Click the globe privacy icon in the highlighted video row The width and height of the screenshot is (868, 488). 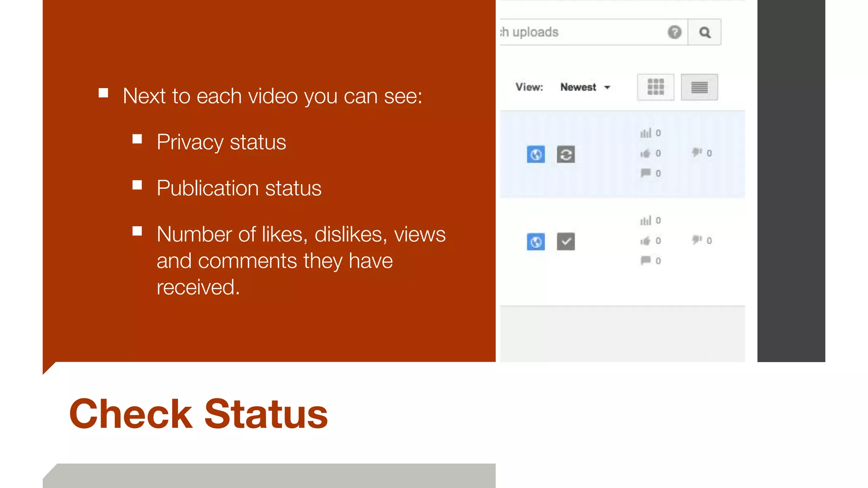(536, 154)
